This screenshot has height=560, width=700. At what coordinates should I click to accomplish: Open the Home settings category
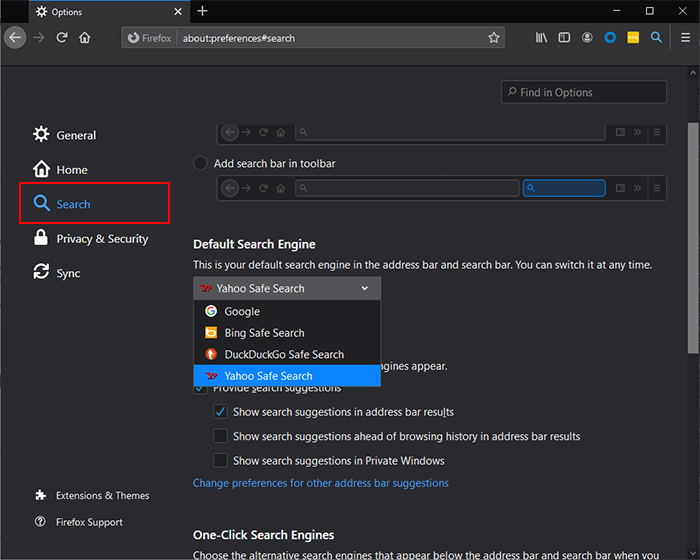pos(60,169)
